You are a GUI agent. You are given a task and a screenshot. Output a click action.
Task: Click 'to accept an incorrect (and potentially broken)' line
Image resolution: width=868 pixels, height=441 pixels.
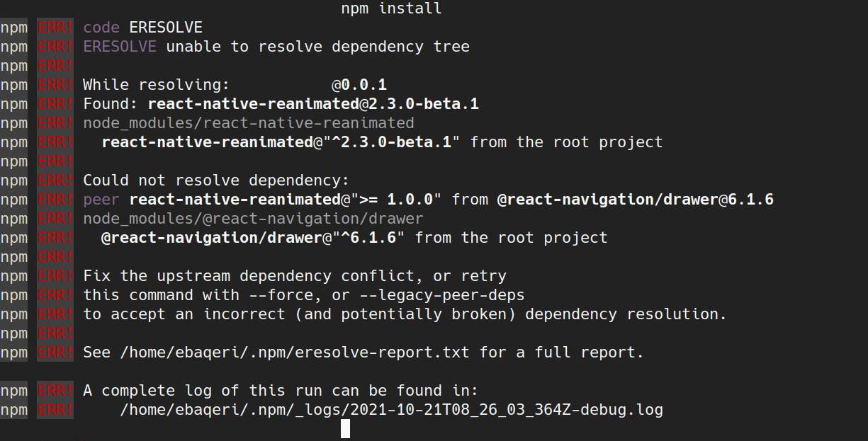[x=405, y=314]
